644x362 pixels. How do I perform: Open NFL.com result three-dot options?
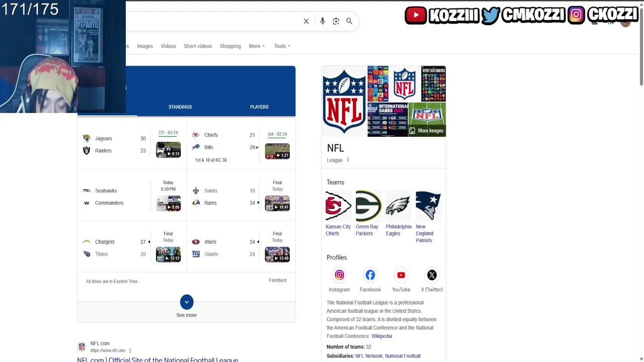pos(130,350)
